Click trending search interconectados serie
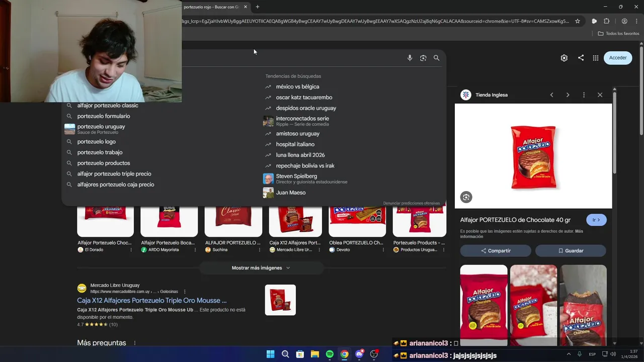This screenshot has height=362, width=644. pyautogui.click(x=302, y=121)
